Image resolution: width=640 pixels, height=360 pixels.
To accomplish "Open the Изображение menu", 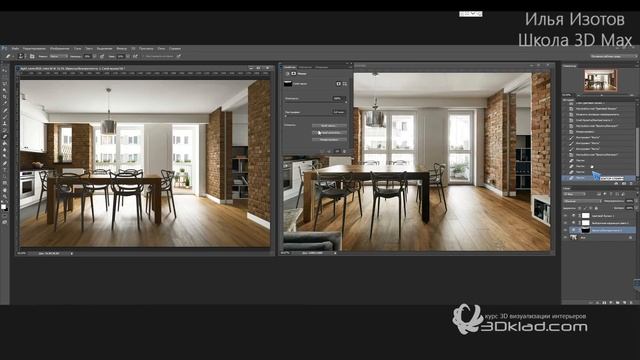I will pyautogui.click(x=60, y=49).
